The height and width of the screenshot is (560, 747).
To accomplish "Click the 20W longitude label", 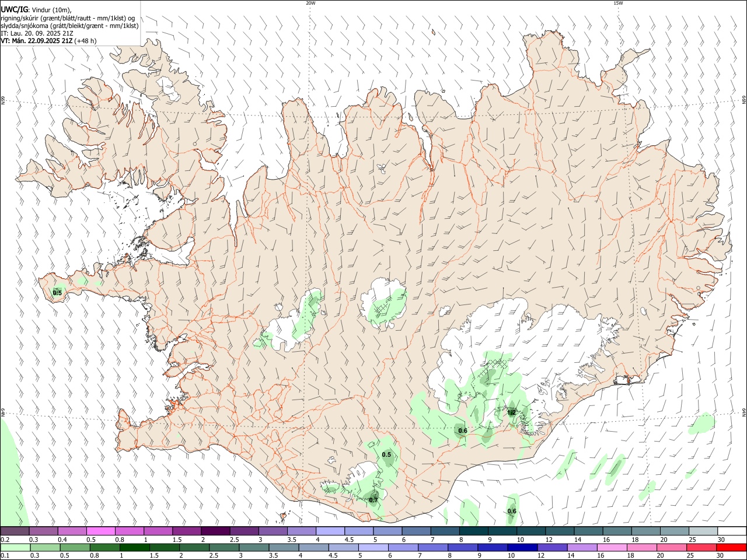I will pyautogui.click(x=310, y=3).
